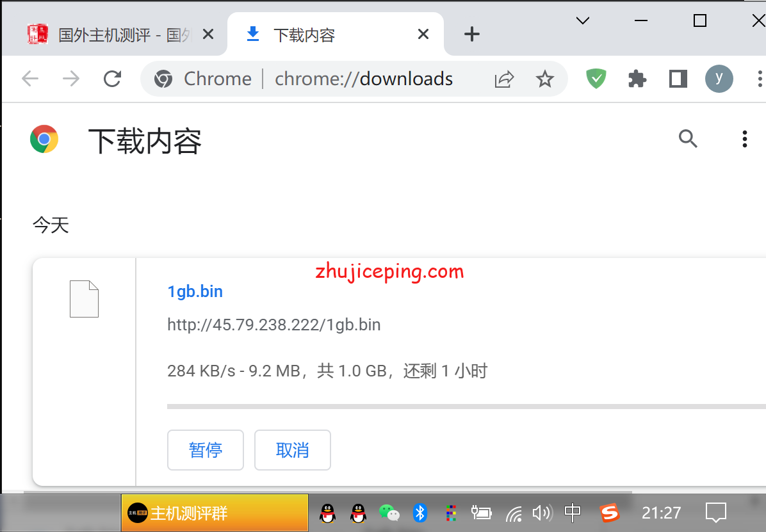Image resolution: width=766 pixels, height=532 pixels.
Task: Open the extensions puzzle piece menu
Action: tap(637, 79)
